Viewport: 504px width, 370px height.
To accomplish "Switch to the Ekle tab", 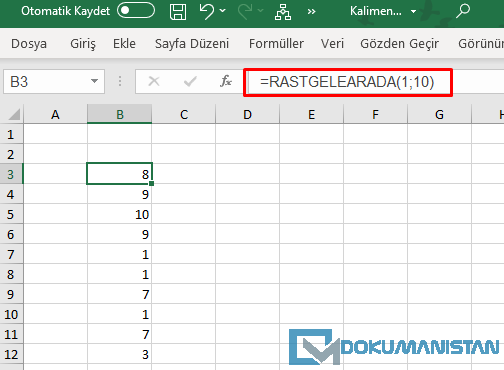I will tap(124, 44).
